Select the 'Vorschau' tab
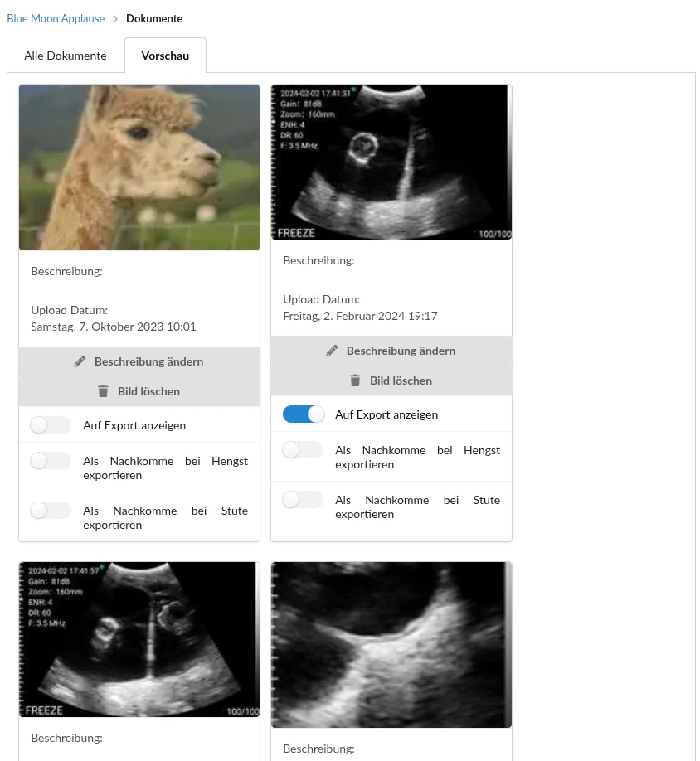 (x=165, y=56)
